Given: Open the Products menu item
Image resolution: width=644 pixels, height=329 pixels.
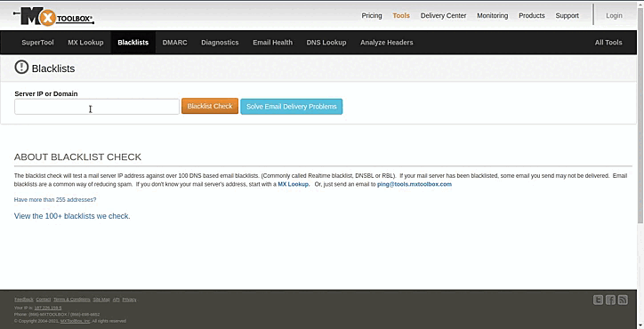Looking at the screenshot, I should coord(531,16).
